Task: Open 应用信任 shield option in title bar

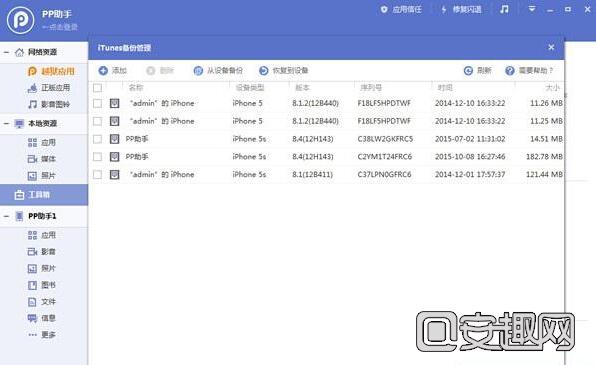Action: tap(401, 10)
